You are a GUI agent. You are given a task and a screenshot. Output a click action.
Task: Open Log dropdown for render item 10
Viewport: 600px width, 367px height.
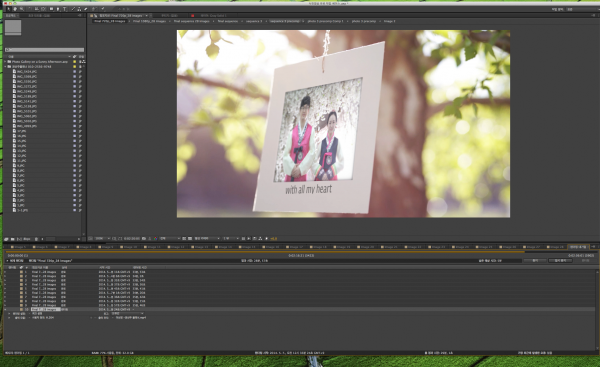tap(128, 313)
